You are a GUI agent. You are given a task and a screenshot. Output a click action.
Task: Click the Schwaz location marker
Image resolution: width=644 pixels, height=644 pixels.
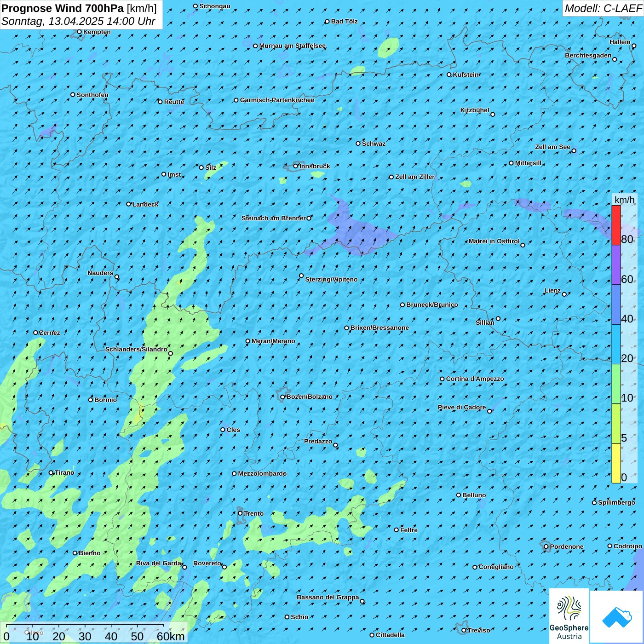[x=358, y=144]
